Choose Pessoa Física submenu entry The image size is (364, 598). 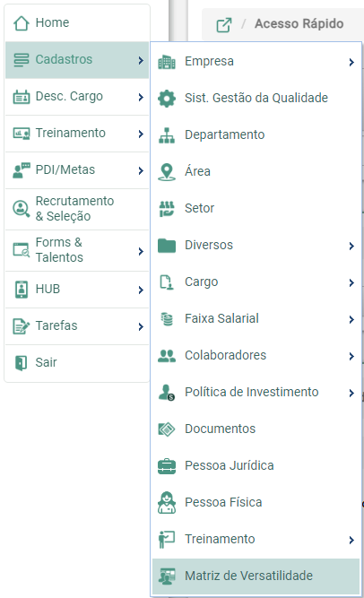[x=223, y=502]
